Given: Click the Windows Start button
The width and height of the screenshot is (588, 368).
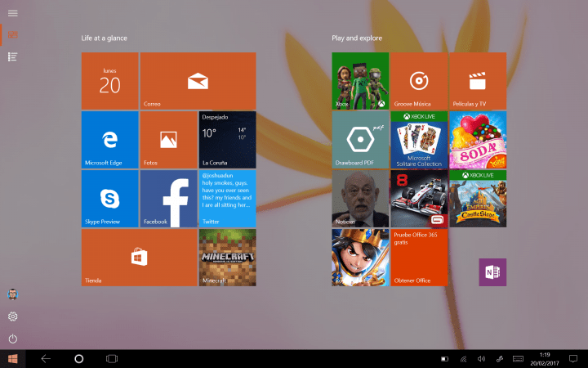Looking at the screenshot, I should point(13,359).
